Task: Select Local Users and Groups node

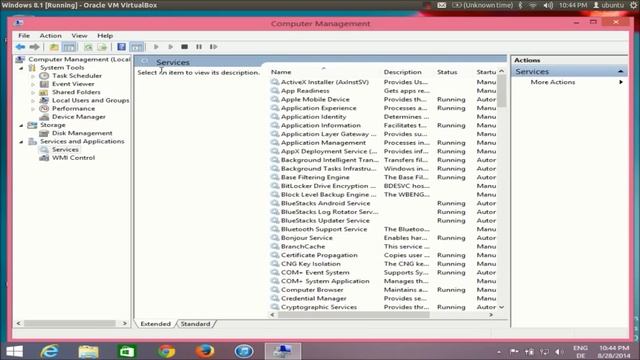Action: point(90,100)
